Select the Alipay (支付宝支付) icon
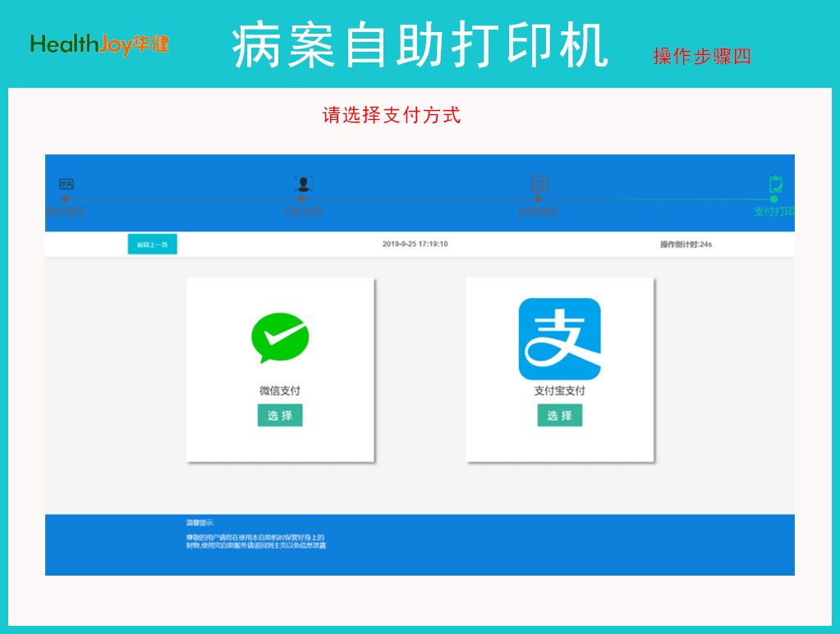The image size is (840, 634). click(x=559, y=337)
